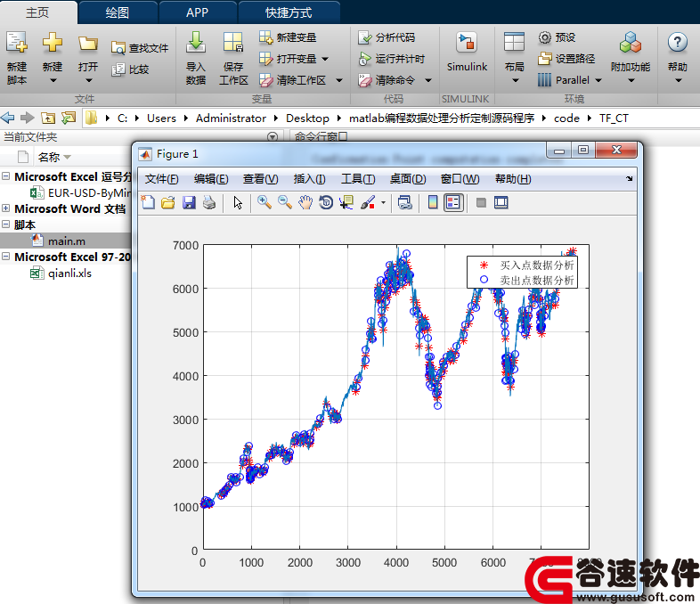This screenshot has height=604, width=700.
Task: Toggle Insert Colorbar in Figure toolbar
Action: [x=433, y=203]
